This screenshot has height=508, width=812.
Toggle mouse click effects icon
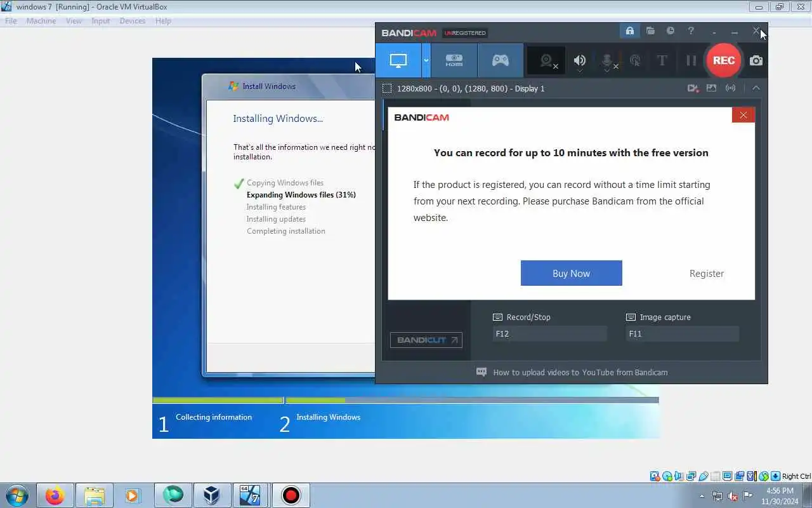click(635, 61)
